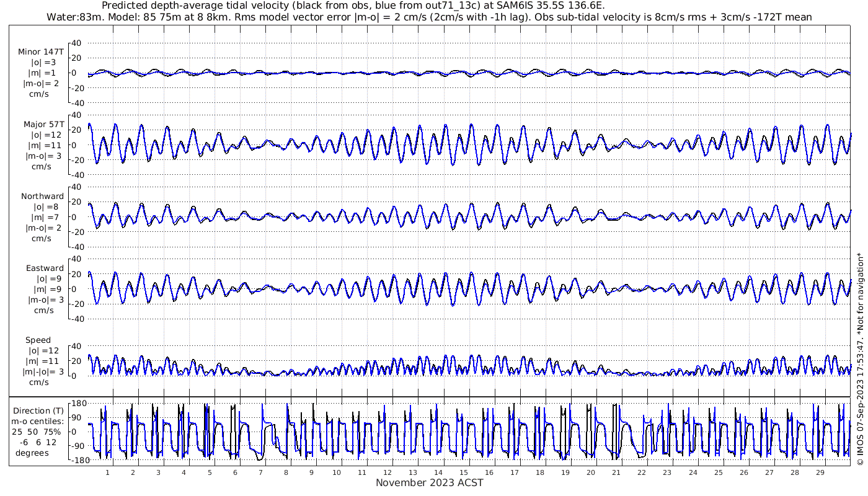Click the "Northward" panel label
The width and height of the screenshot is (868, 496).
click(x=43, y=196)
